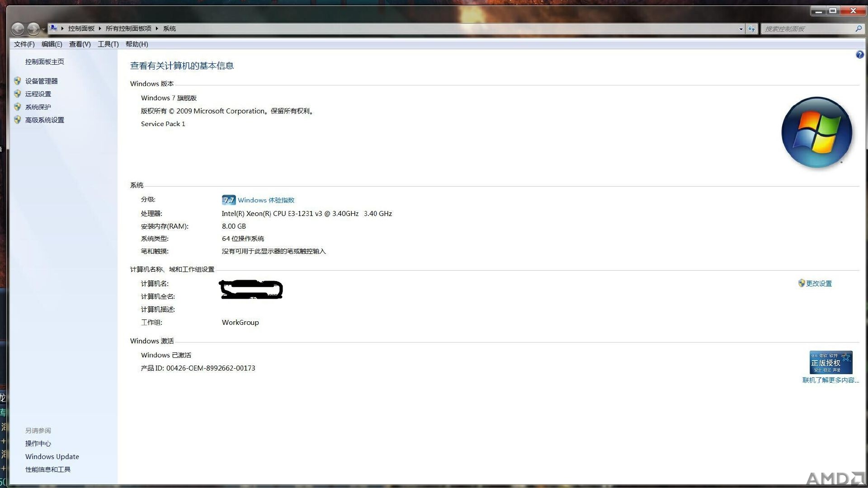Click shield icon beside 远程设置
The height and width of the screenshot is (488, 868).
(x=17, y=94)
